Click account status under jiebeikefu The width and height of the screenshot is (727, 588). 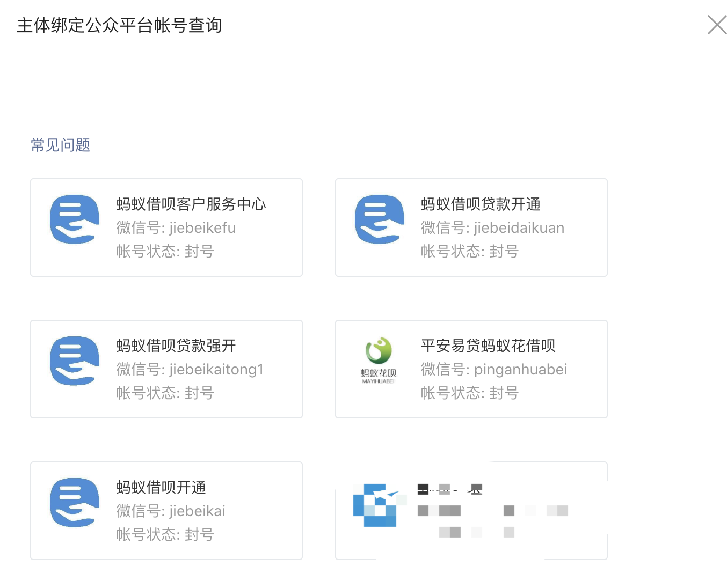165,251
